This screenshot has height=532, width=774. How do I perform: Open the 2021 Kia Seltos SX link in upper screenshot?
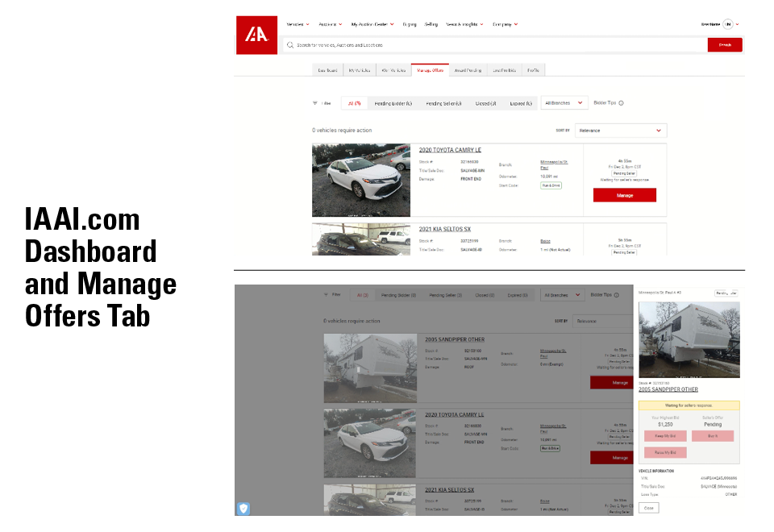tap(445, 229)
